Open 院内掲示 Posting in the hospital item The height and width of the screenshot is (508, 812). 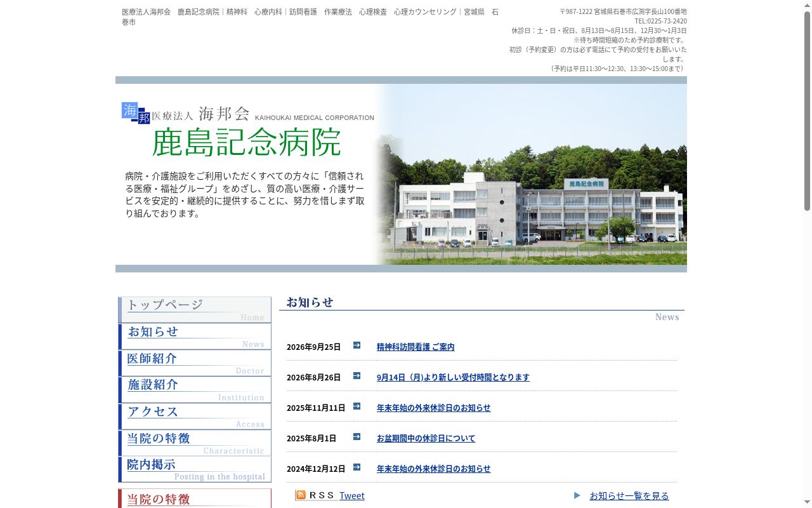point(195,469)
